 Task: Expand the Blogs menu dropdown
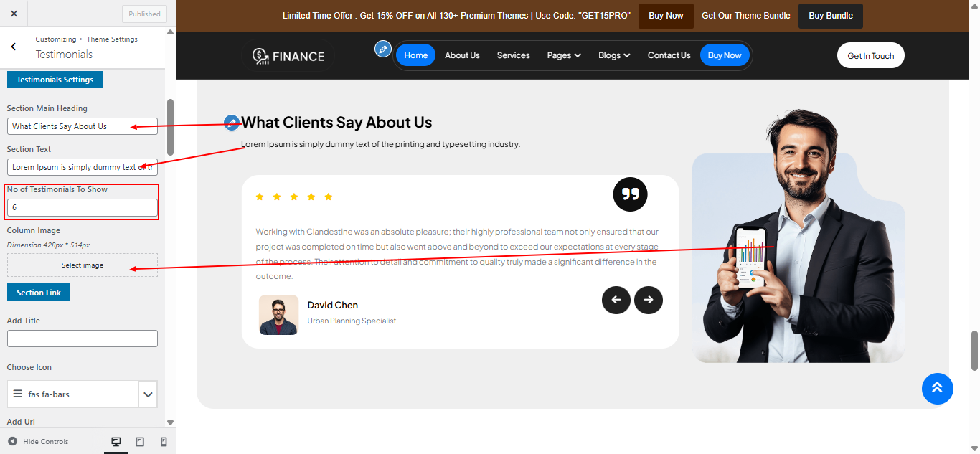[x=613, y=55]
